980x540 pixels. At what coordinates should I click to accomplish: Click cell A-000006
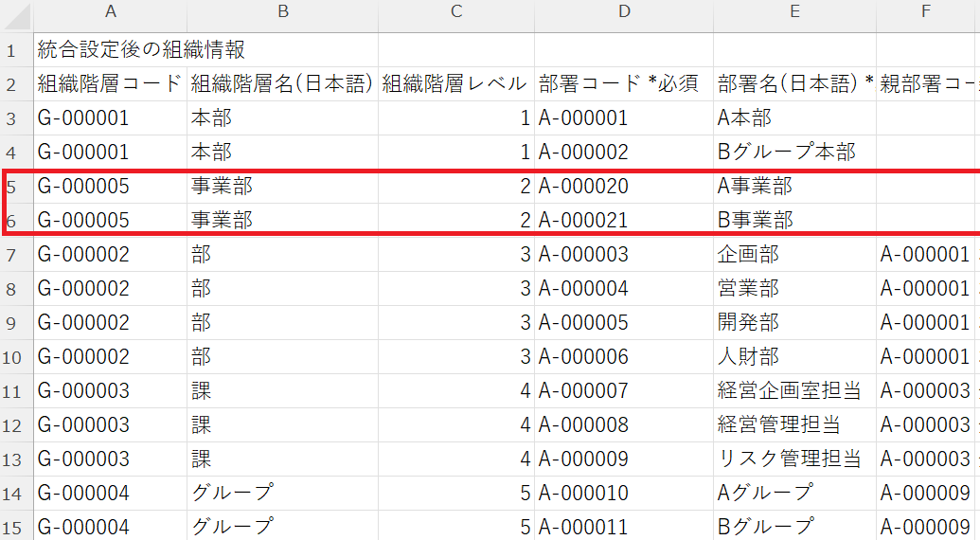click(624, 357)
